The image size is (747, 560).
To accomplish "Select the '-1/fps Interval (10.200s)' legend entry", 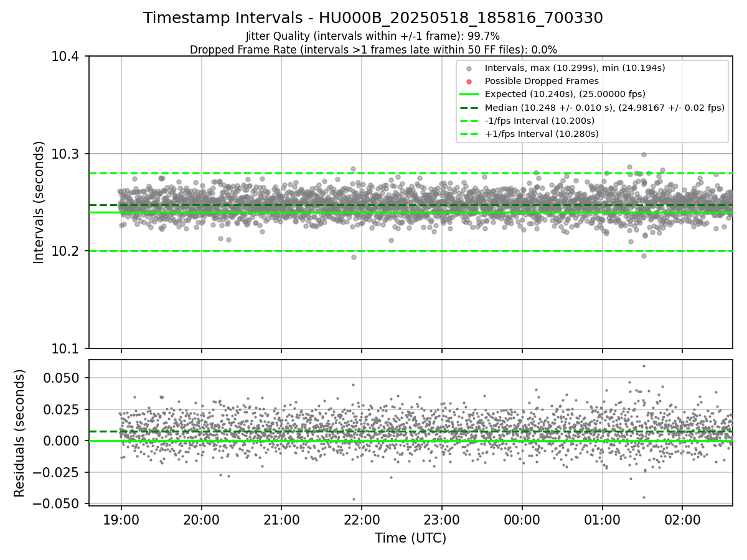I will point(528,121).
